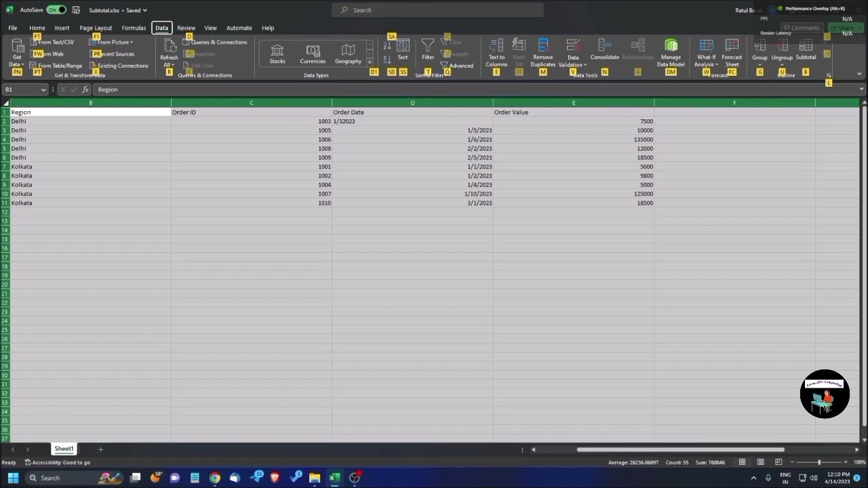Open the Group dropdown
Viewport: 868px width, 488px height.
759,53
